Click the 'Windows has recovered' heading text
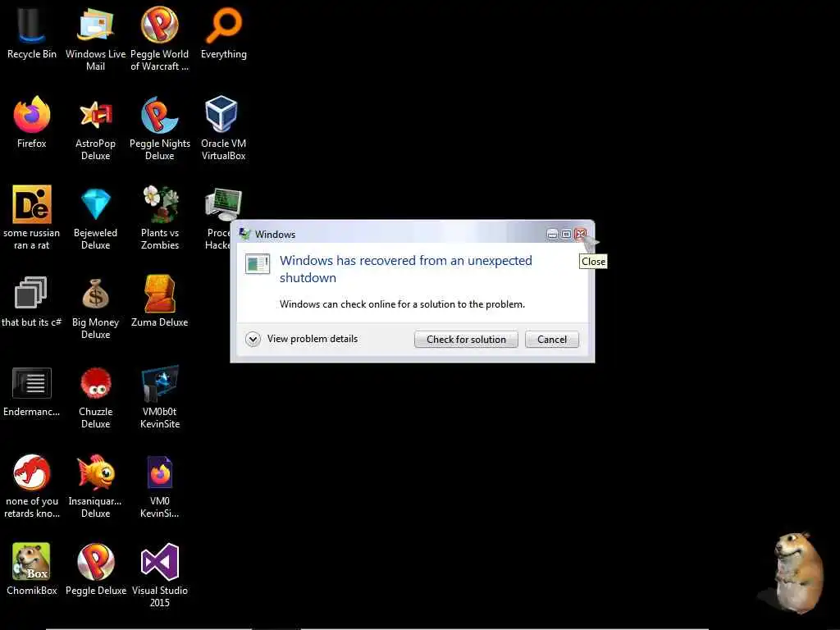 tap(405, 269)
